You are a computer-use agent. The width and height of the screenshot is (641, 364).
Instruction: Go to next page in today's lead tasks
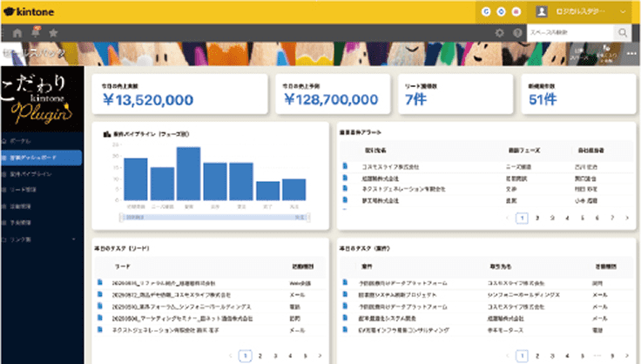(x=320, y=356)
